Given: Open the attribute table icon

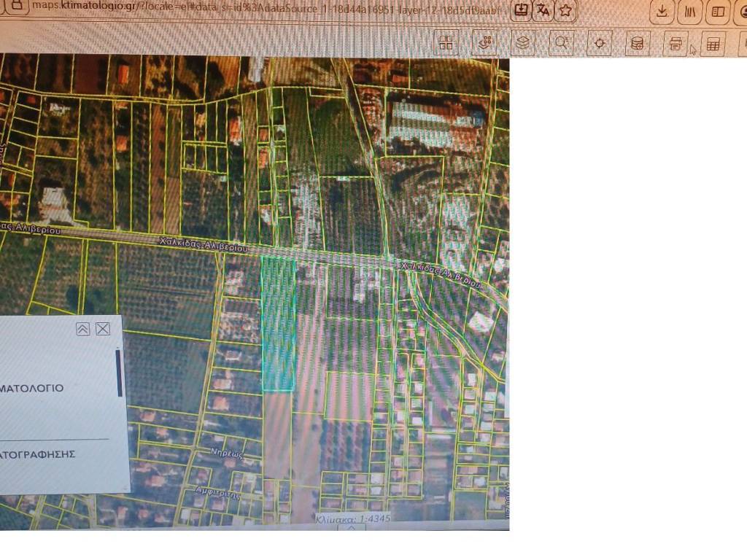Looking at the screenshot, I should (x=713, y=44).
